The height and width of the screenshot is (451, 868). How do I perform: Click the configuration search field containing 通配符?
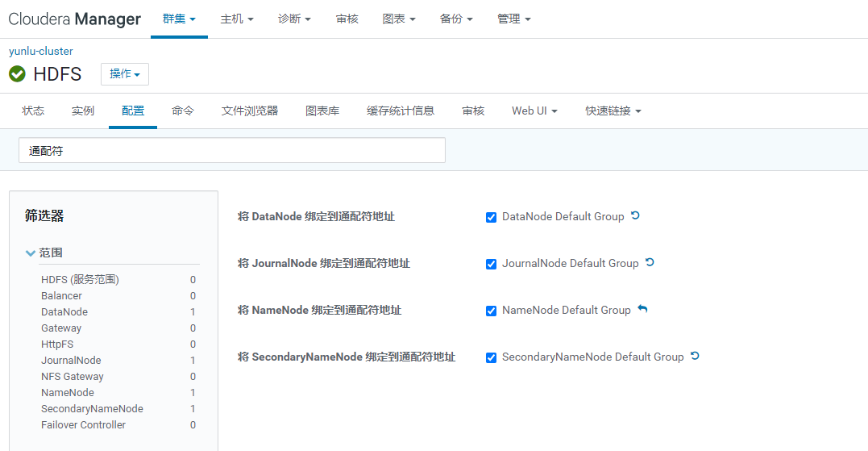pyautogui.click(x=232, y=150)
